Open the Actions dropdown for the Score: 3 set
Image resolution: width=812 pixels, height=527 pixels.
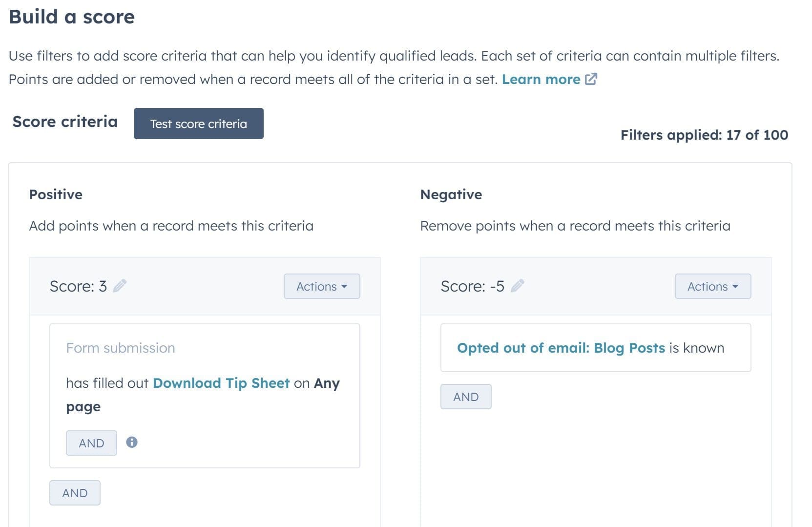coord(321,286)
